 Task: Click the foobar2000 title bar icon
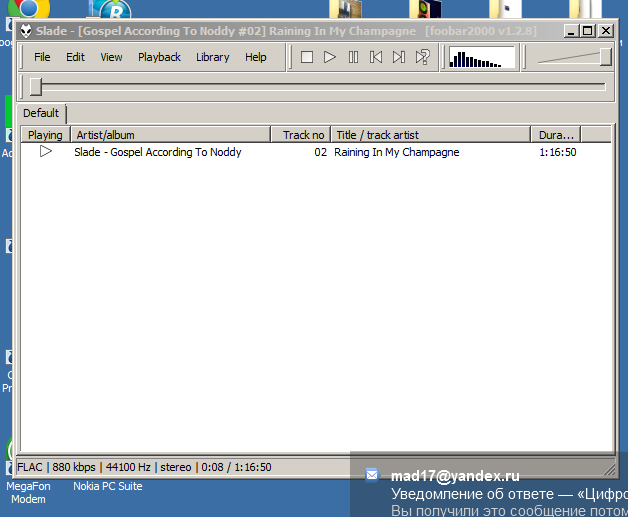pos(26,31)
